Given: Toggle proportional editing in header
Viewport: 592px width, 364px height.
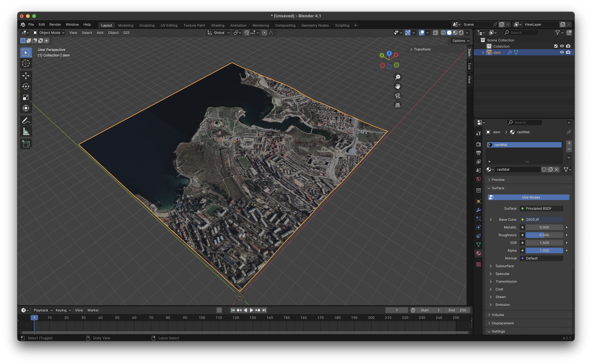Looking at the screenshot, I should click(x=264, y=33).
